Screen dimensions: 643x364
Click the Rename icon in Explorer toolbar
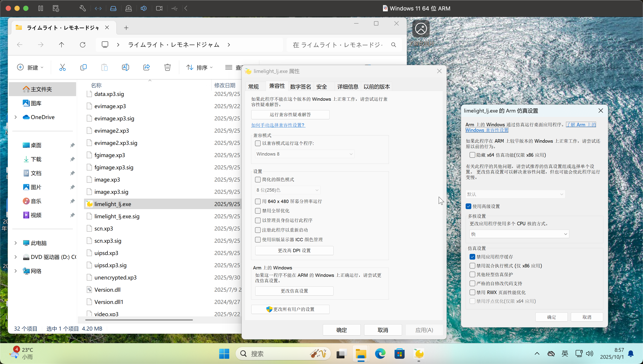click(125, 67)
